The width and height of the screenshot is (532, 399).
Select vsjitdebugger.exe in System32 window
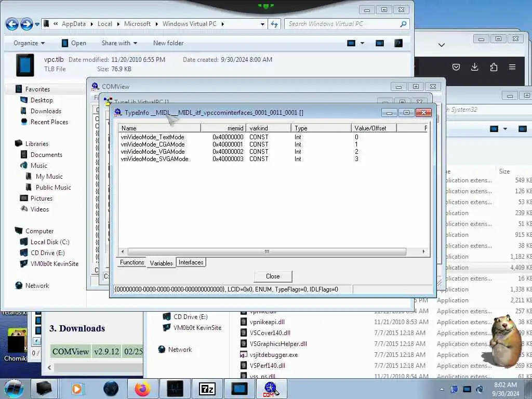pos(273,354)
